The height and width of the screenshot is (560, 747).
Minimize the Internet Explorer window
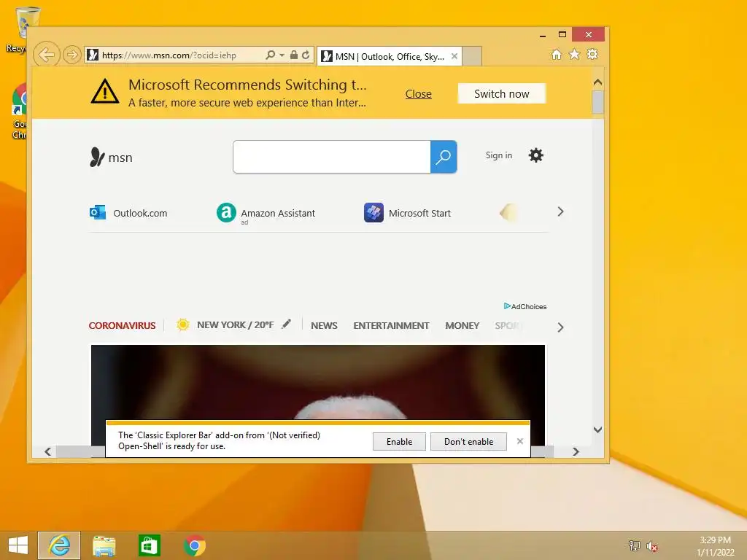[543, 35]
